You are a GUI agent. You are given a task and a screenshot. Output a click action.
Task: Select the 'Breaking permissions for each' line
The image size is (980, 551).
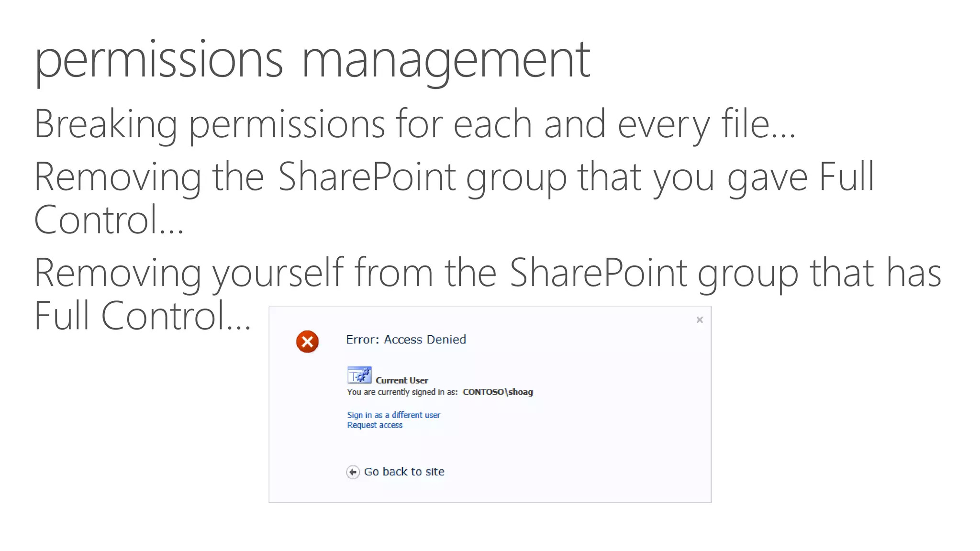[414, 124]
